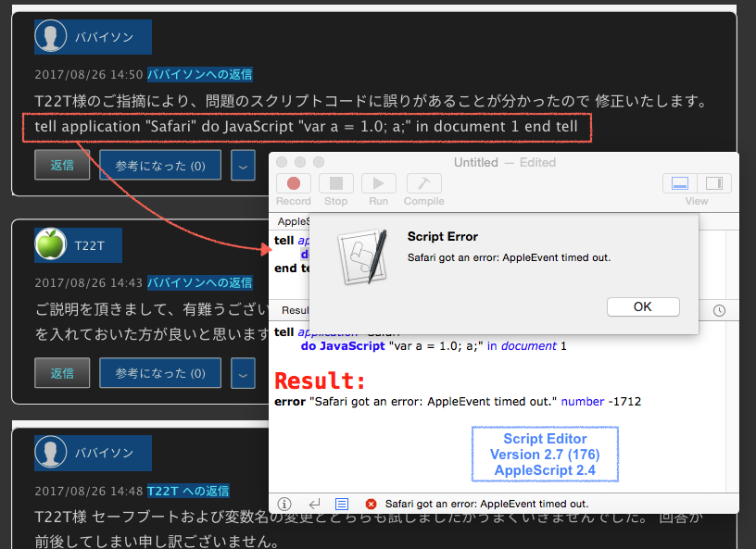Click 返信 button under the 14:50 post

point(62,165)
